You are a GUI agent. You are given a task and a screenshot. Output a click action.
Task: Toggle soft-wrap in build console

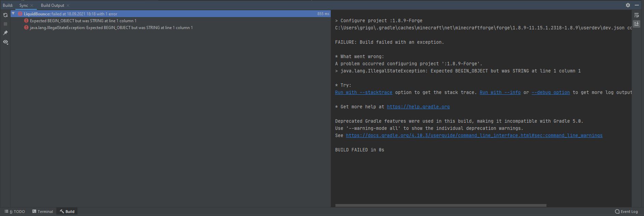(x=636, y=15)
